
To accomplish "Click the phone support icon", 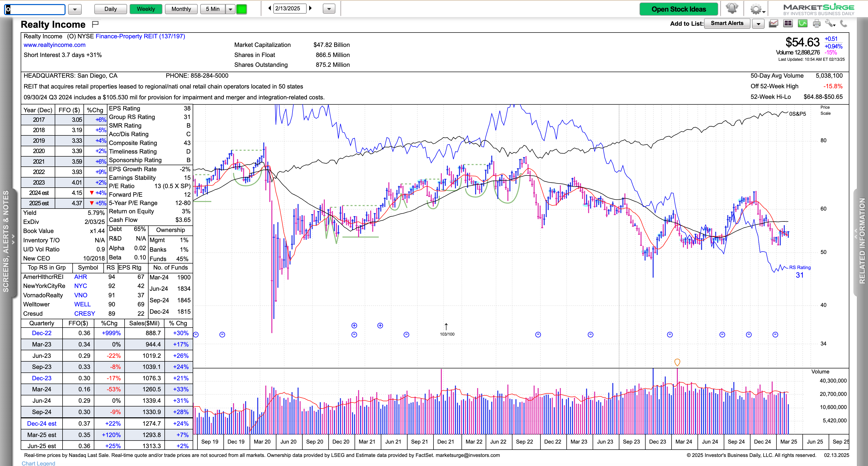I will [x=844, y=23].
